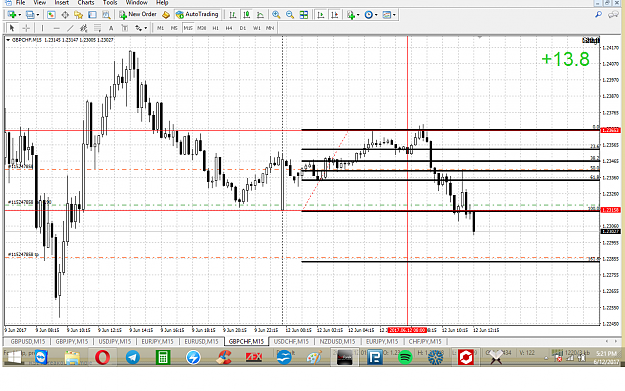Activate the crosshair cursor
625x391 pixels.
26,28
